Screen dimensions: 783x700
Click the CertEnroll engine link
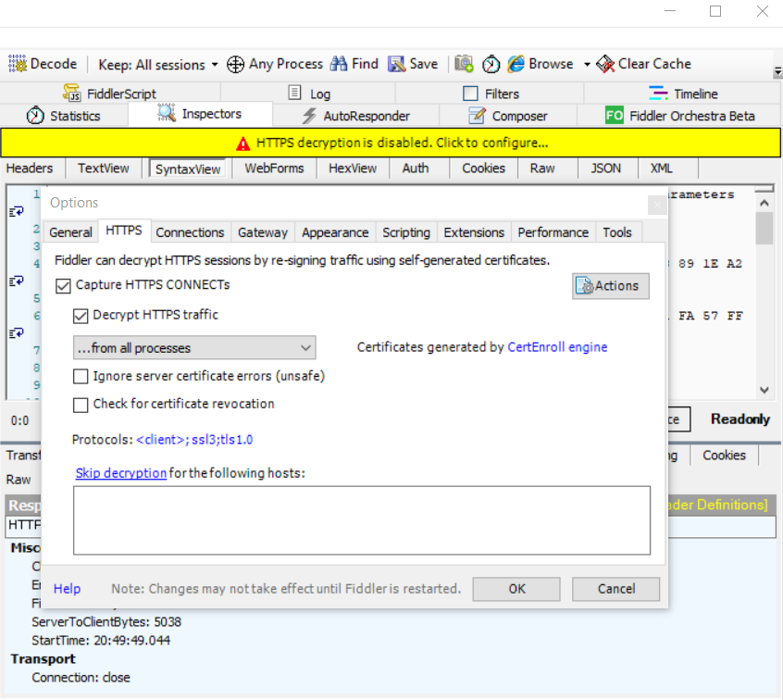pos(557,347)
